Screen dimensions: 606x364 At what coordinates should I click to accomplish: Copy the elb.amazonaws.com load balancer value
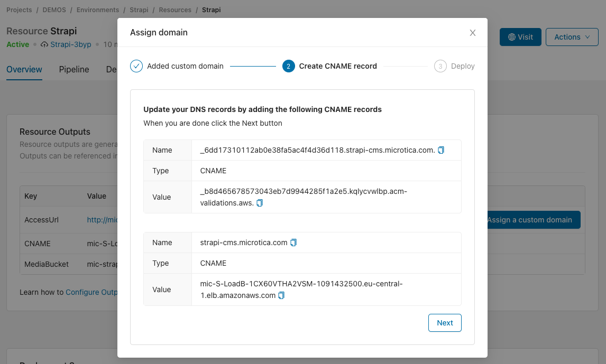point(281,296)
